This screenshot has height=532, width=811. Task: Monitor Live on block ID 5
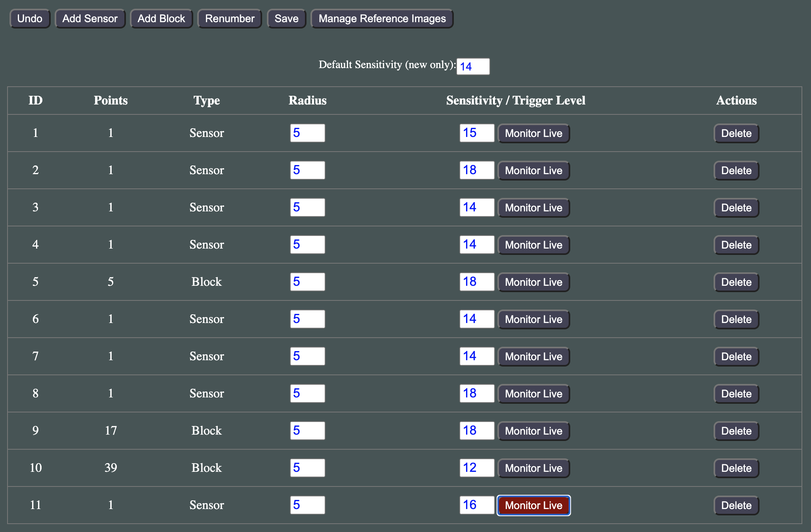(533, 282)
